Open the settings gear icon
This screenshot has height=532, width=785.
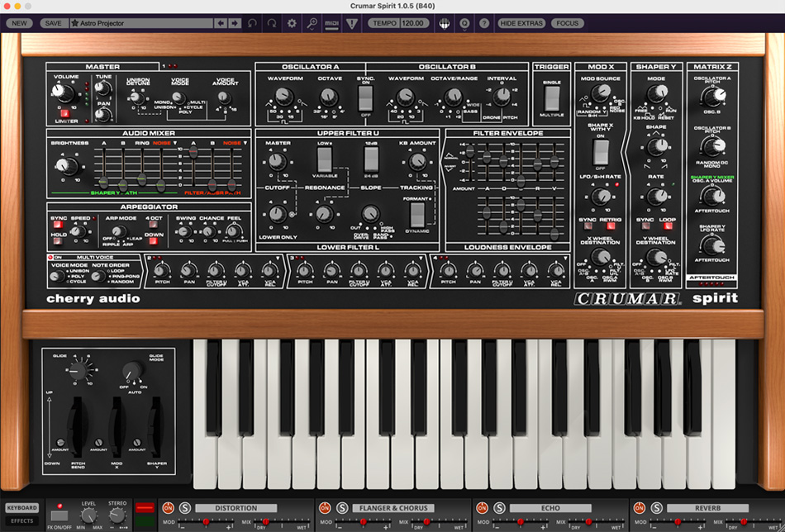click(292, 23)
